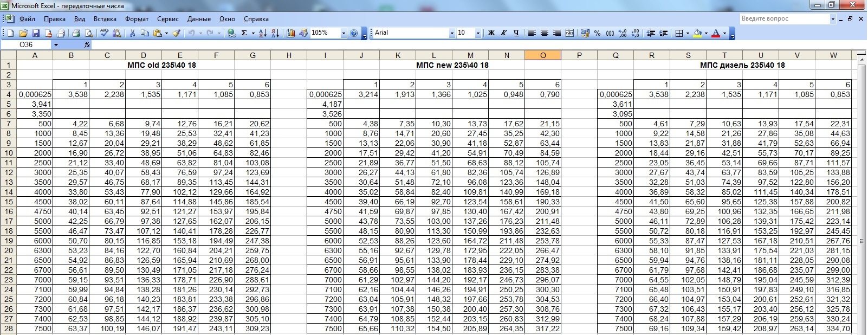868x335 pixels.
Task: Click the Name Box showing O36
Action: tap(27, 45)
